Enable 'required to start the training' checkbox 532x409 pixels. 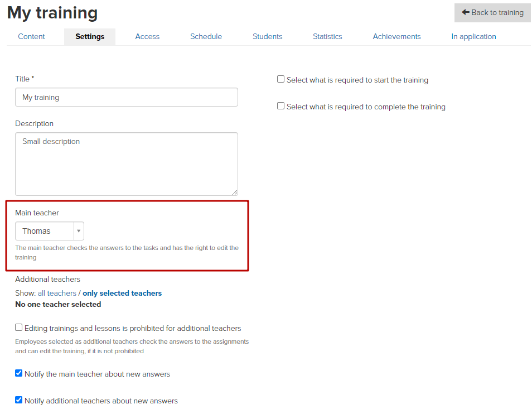pyautogui.click(x=280, y=79)
